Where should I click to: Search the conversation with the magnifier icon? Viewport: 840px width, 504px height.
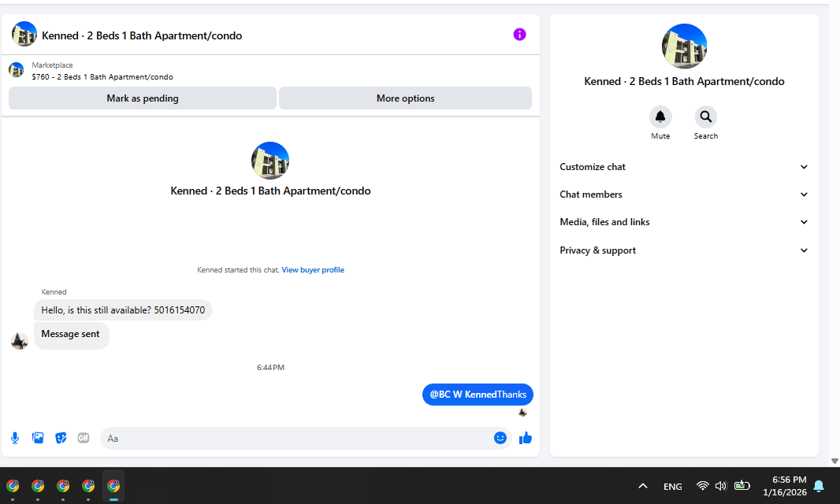click(x=705, y=117)
